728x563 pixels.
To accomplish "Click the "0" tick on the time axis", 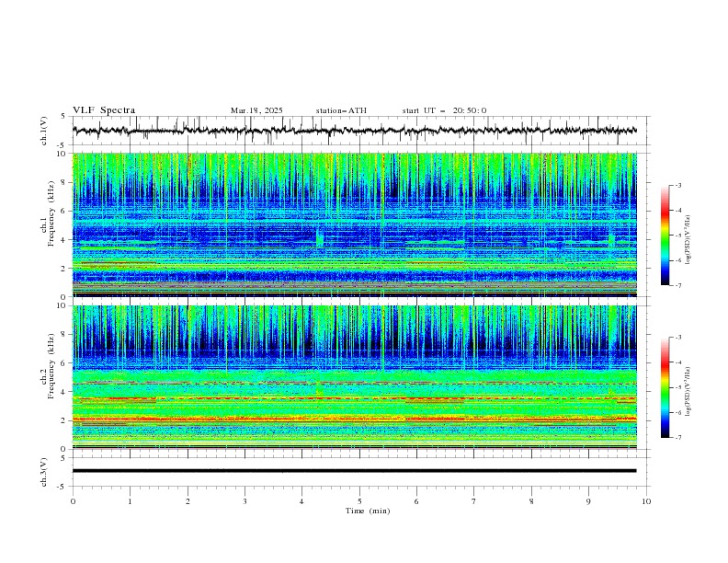I will click(x=73, y=501).
